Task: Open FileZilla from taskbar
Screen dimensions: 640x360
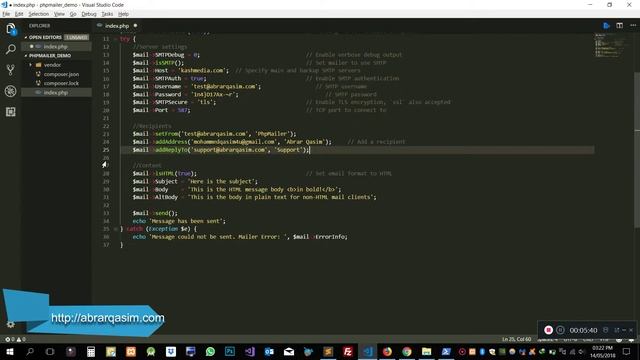Action: coord(348,351)
